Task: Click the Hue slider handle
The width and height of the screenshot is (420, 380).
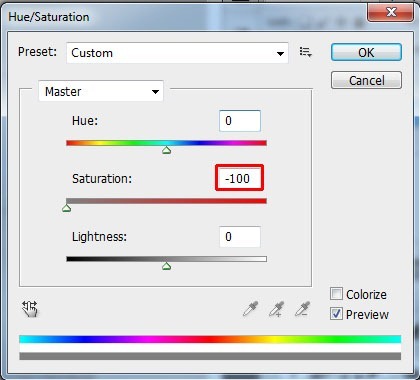Action: click(167, 150)
